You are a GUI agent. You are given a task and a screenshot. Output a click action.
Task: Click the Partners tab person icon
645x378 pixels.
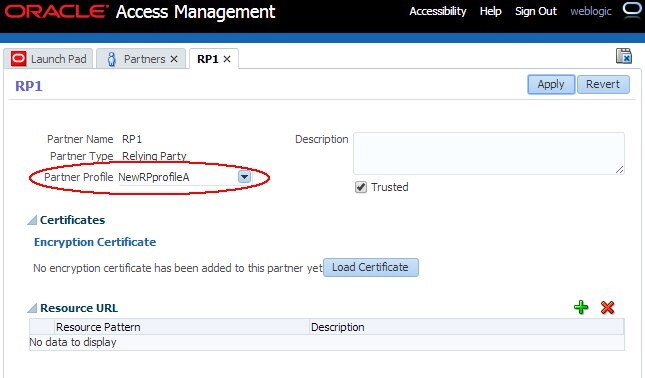pos(111,59)
